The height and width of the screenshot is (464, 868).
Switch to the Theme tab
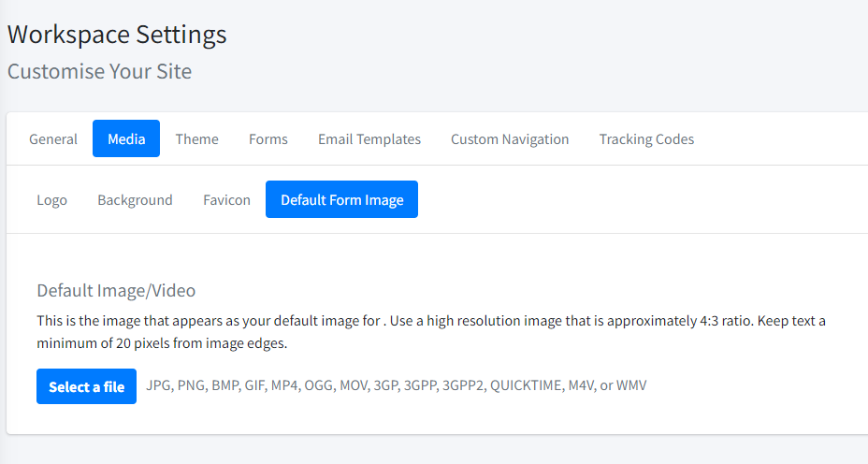197,139
